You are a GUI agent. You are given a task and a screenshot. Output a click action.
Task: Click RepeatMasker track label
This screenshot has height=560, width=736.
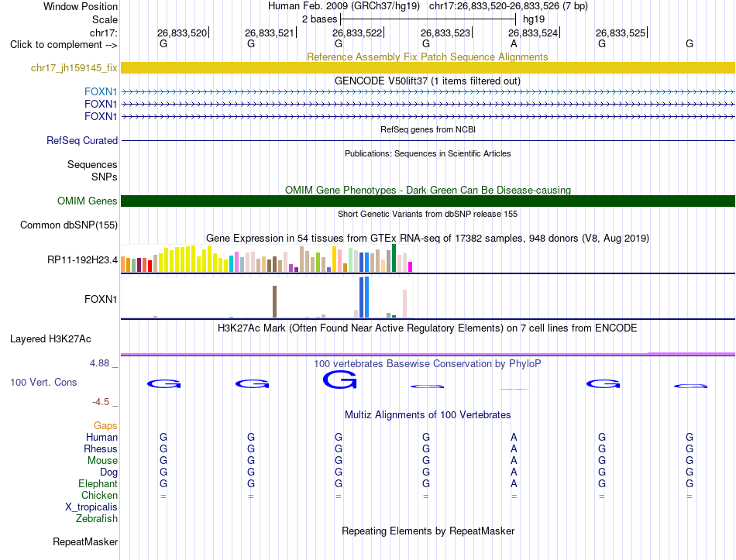tap(85, 541)
